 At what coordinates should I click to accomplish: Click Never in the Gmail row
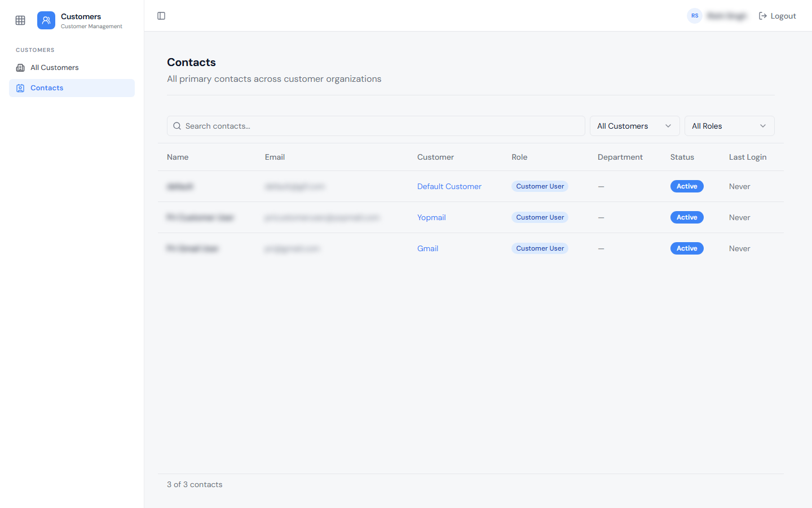click(739, 248)
